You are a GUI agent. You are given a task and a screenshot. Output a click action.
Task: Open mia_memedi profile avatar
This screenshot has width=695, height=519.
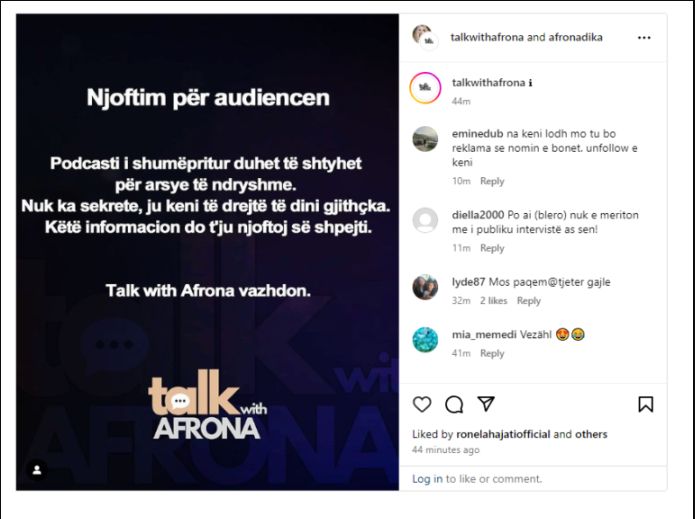tap(425, 339)
